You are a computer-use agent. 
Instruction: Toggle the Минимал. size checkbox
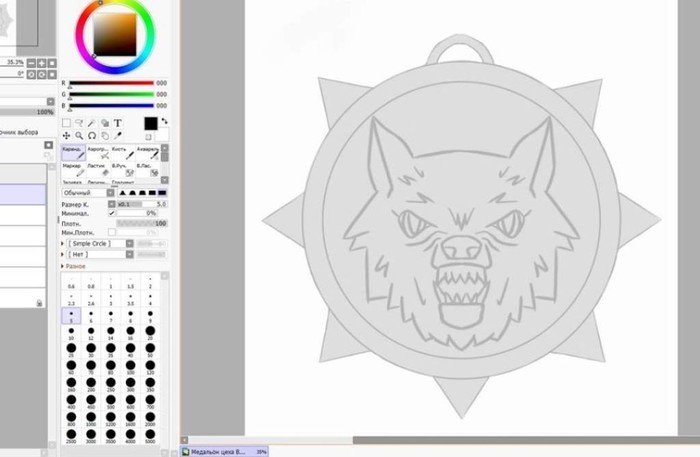pos(112,213)
